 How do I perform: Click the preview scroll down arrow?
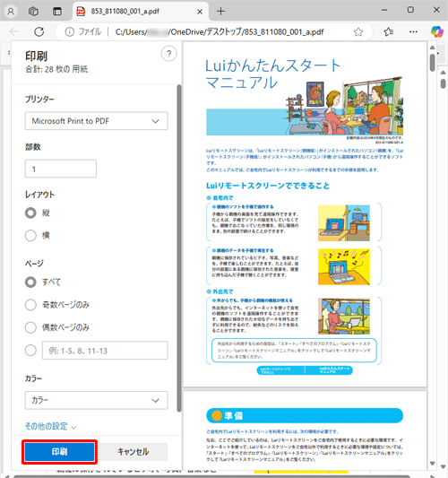tap(432, 464)
